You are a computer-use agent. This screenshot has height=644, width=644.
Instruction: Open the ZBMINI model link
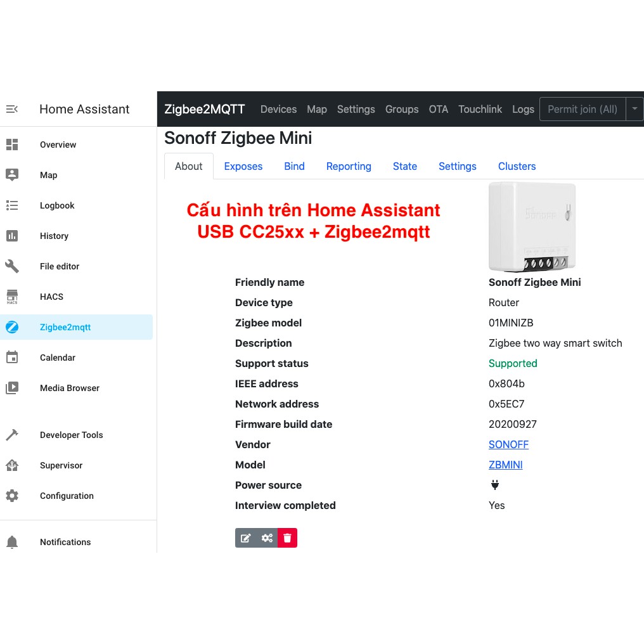pos(505,465)
